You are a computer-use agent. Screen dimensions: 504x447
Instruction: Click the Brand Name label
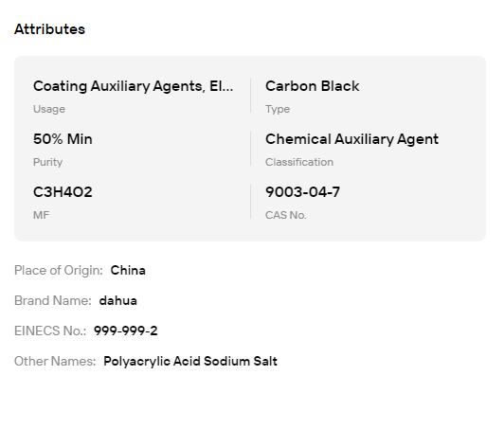tap(53, 301)
